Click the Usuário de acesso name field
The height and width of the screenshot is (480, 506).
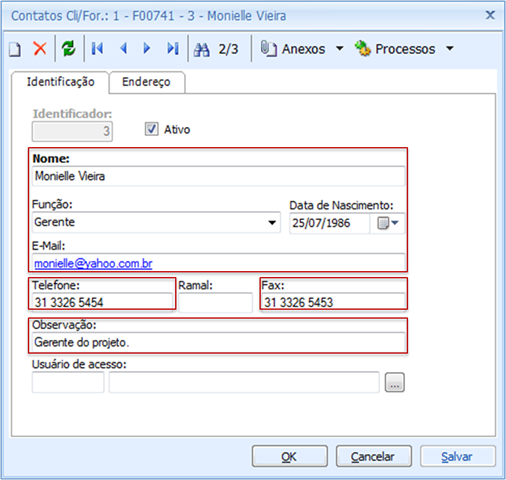pyautogui.click(x=244, y=382)
